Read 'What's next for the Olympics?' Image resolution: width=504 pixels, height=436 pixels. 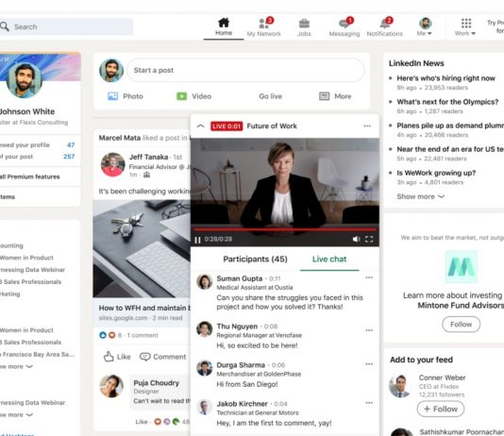click(x=447, y=102)
